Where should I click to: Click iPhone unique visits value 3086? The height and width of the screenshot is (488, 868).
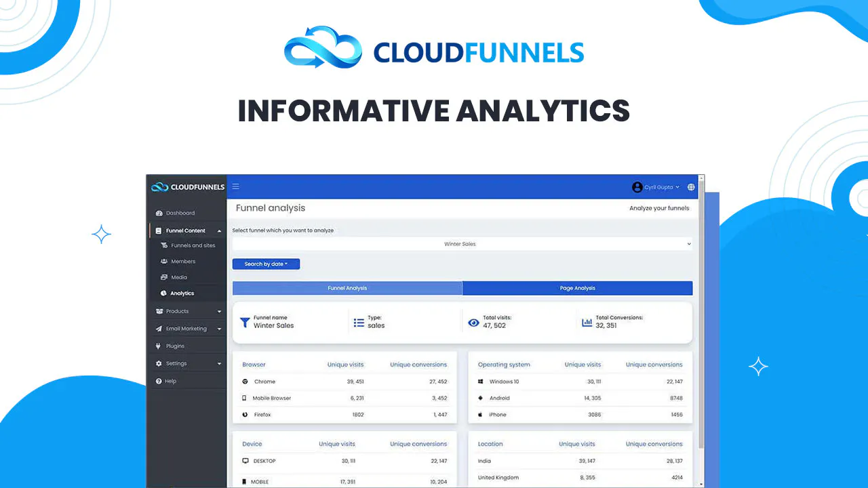point(594,414)
